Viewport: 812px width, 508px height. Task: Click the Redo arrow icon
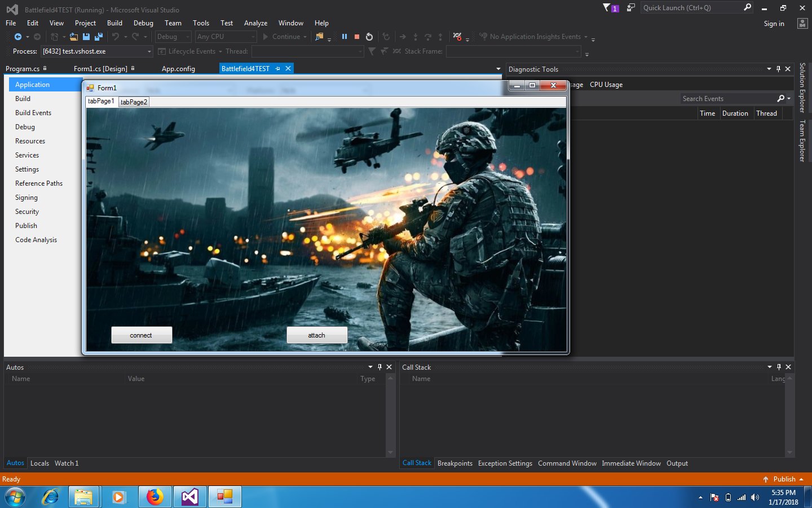[135, 37]
